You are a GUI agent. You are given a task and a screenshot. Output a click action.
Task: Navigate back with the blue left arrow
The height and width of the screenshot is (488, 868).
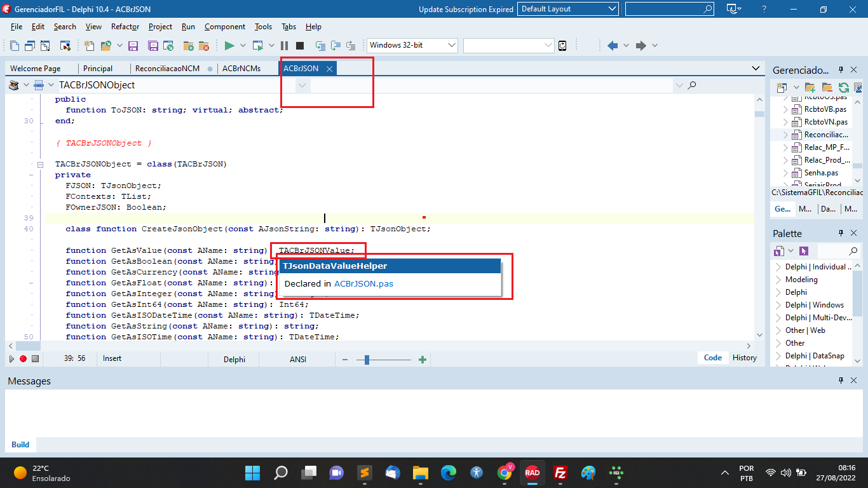pyautogui.click(x=613, y=46)
